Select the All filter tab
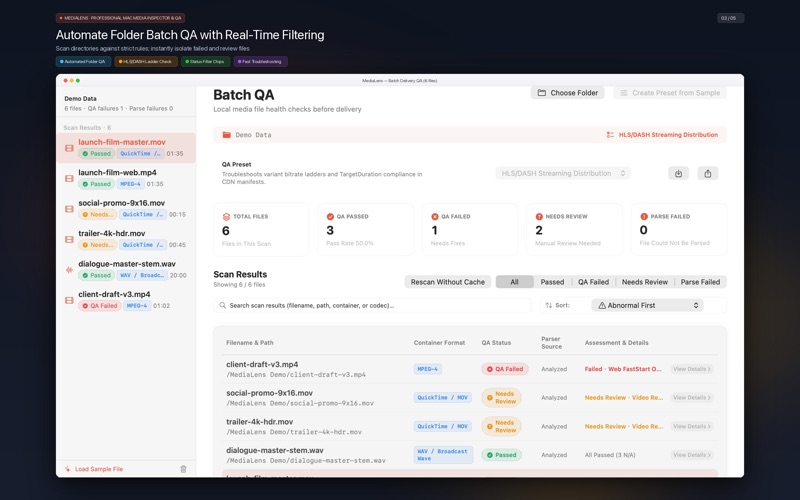The height and width of the screenshot is (500, 800). pyautogui.click(x=514, y=282)
